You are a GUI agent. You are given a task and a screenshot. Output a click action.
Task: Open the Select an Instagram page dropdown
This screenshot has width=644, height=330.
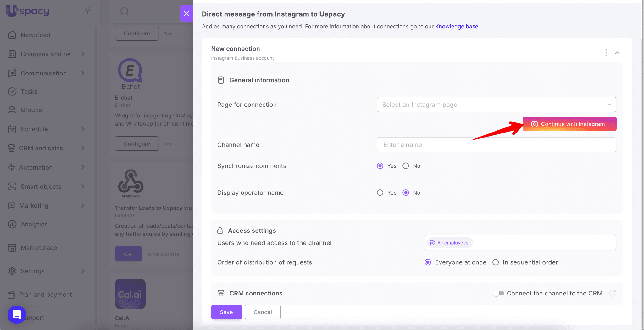[496, 105]
